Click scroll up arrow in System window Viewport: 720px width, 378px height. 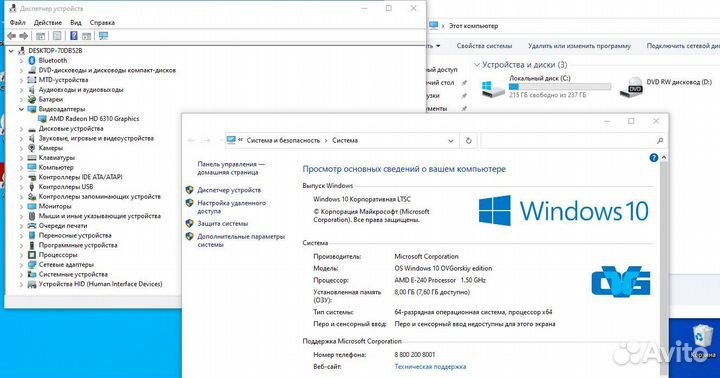click(664, 158)
